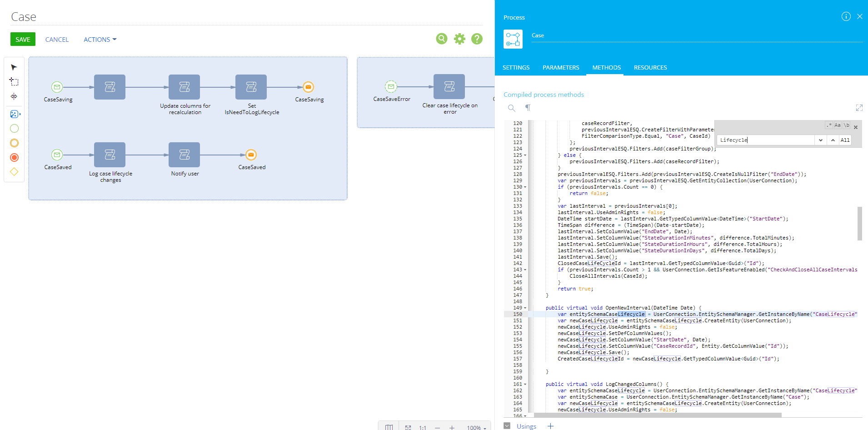
Task: Add a new using with plus
Action: coord(550,426)
